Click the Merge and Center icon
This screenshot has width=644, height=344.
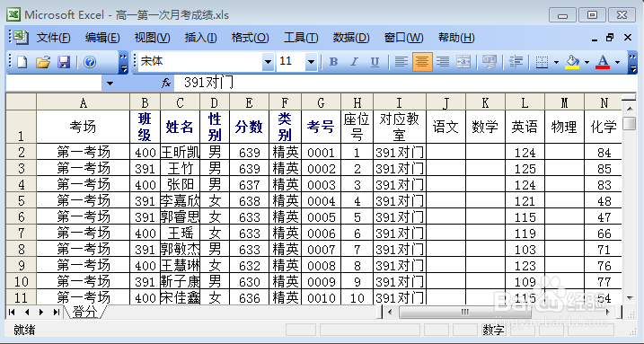(x=463, y=62)
